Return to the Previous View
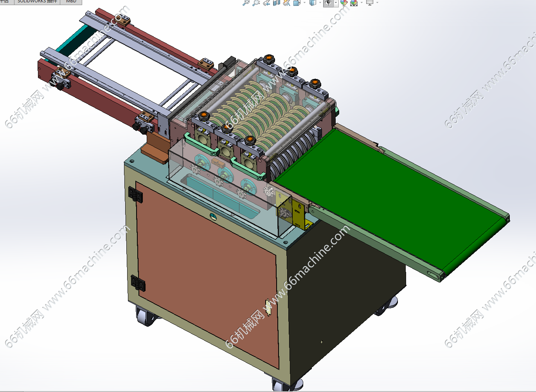This screenshot has height=392, width=536. (266, 2)
